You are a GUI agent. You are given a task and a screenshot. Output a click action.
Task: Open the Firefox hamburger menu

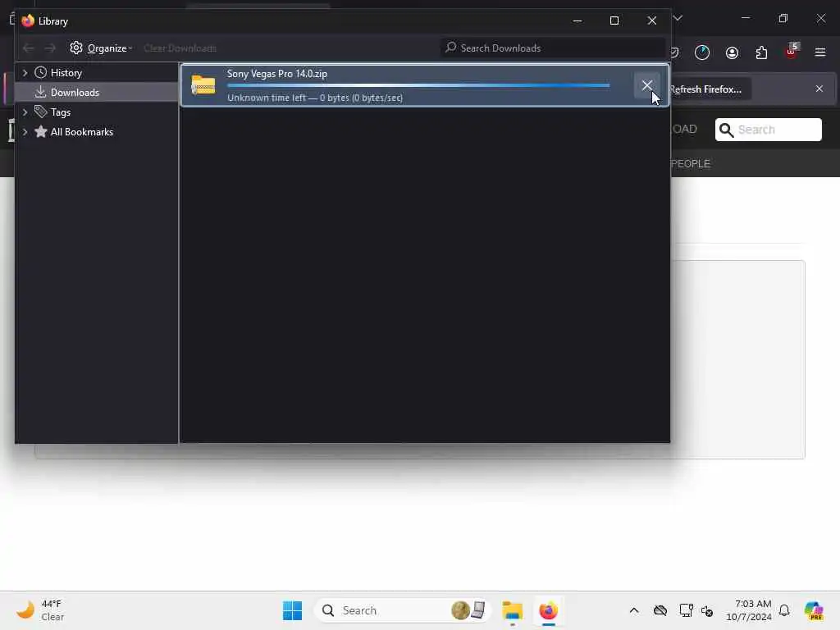point(819,52)
